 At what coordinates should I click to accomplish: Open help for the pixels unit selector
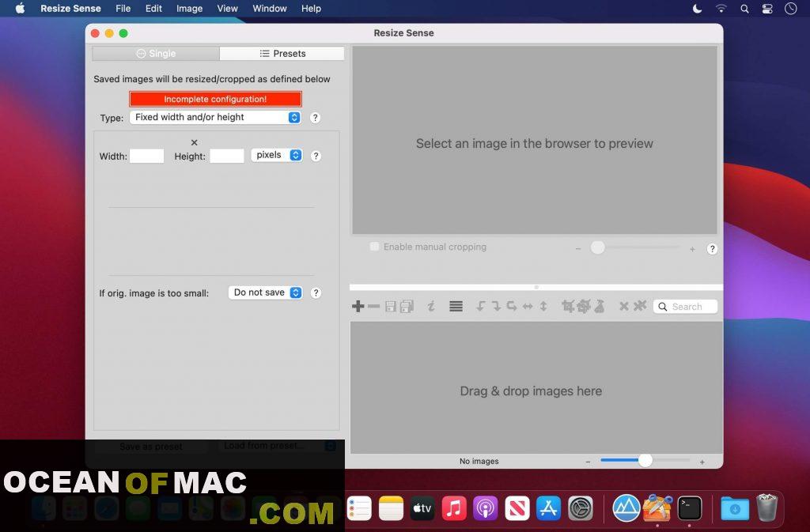coord(316,156)
